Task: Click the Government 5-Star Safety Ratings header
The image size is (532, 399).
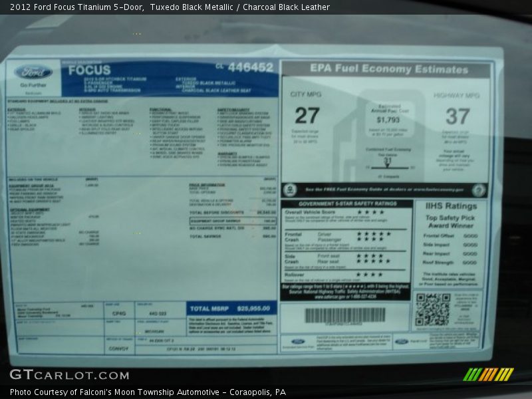Action: click(347, 203)
